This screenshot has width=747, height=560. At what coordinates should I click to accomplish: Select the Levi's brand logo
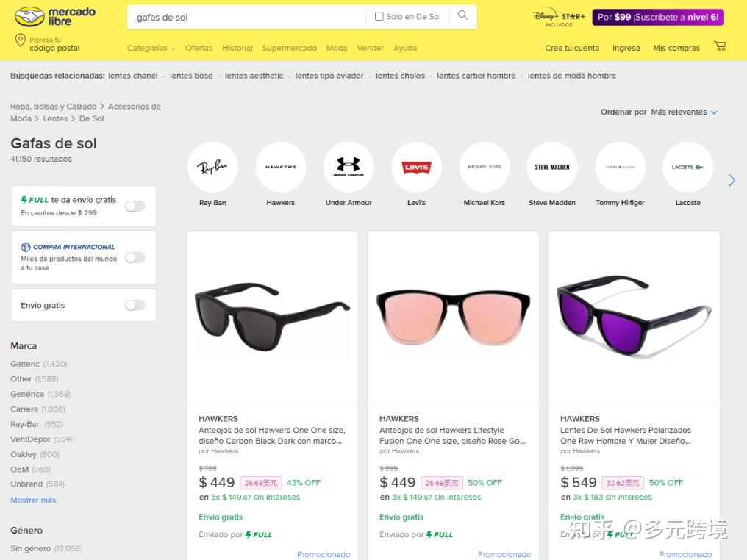[x=416, y=167]
